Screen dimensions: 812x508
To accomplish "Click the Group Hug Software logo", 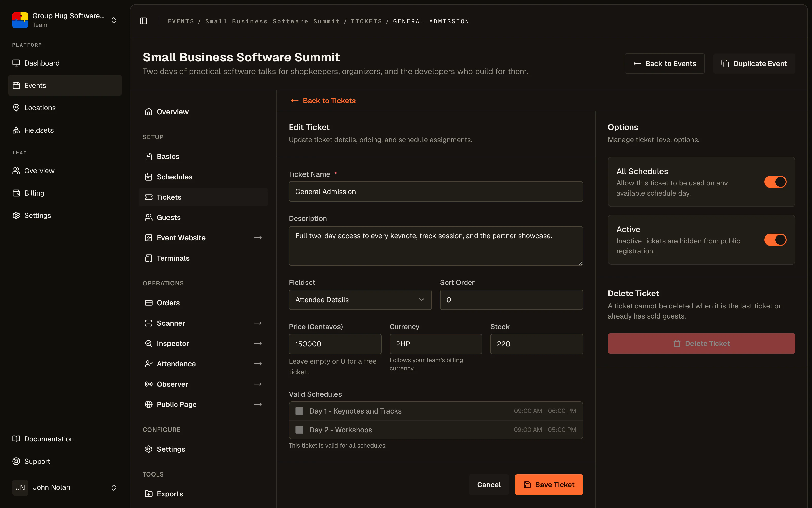I will tap(20, 20).
